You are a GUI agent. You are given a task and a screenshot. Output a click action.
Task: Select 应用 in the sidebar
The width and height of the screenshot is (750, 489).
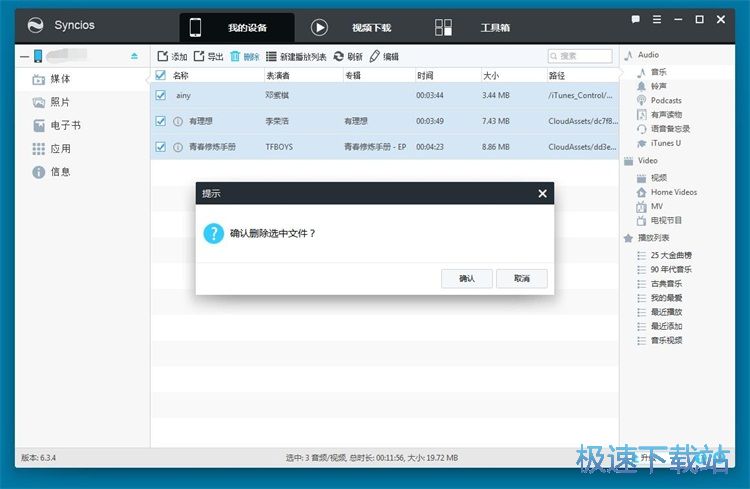point(51,149)
